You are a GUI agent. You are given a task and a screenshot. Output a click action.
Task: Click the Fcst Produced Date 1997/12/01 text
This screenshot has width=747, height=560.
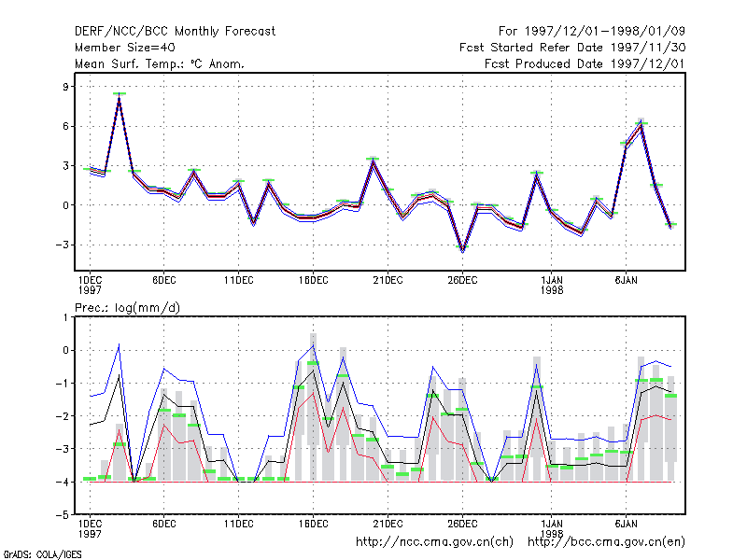point(585,63)
